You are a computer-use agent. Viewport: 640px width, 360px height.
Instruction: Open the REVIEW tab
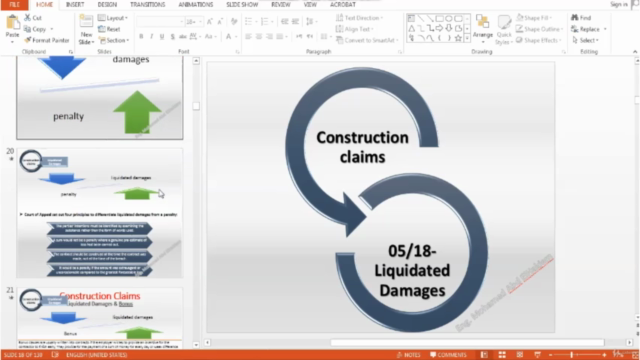click(x=281, y=4)
